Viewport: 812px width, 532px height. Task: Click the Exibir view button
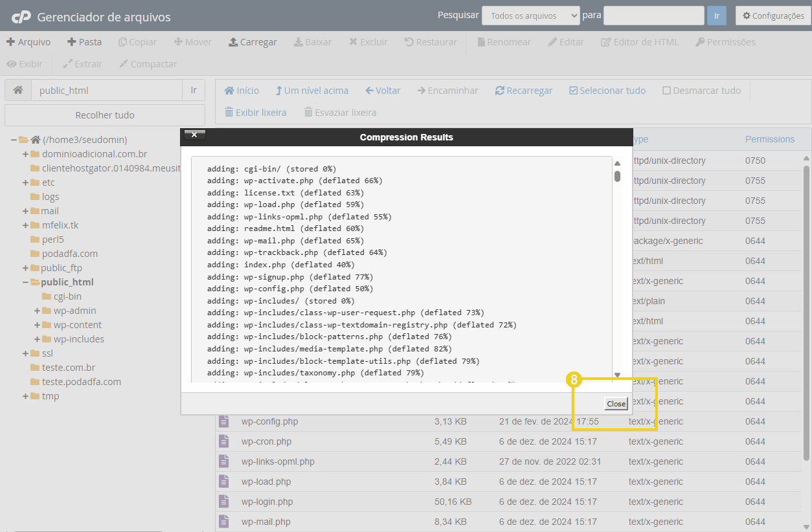pyautogui.click(x=25, y=64)
